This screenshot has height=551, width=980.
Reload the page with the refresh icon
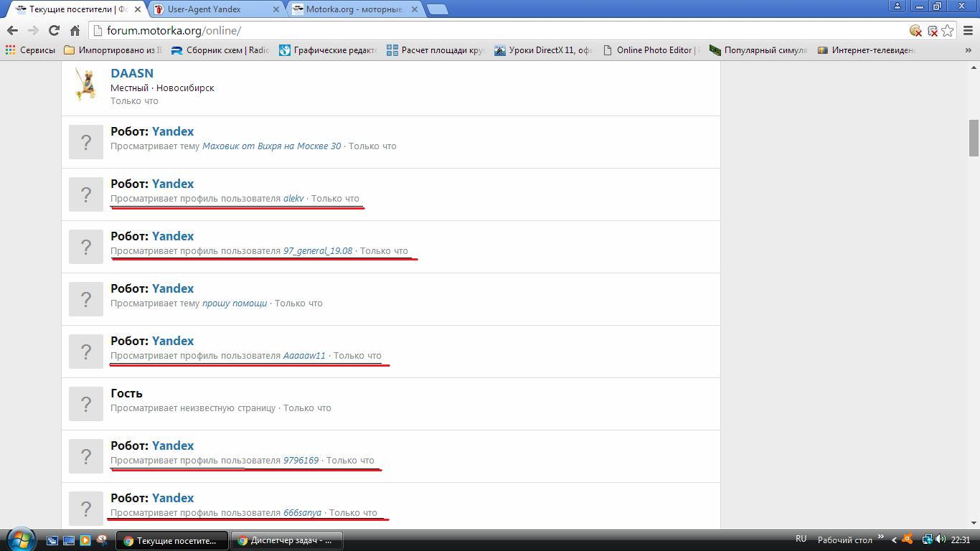pyautogui.click(x=54, y=30)
